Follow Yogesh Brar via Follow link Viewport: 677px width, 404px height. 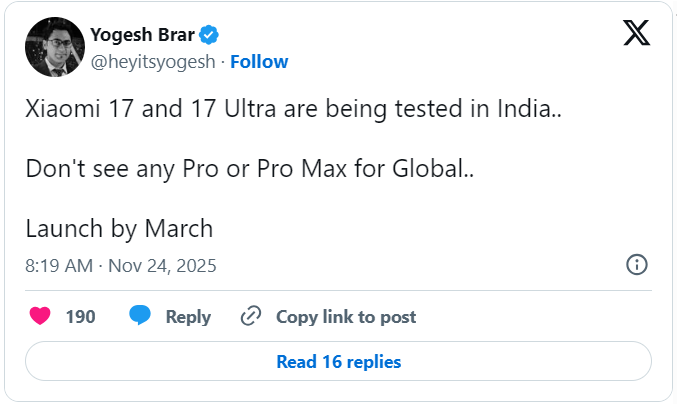point(259,61)
